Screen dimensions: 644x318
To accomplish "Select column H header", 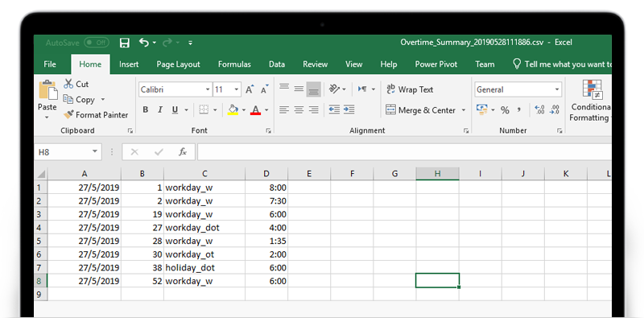I will pyautogui.click(x=437, y=174).
